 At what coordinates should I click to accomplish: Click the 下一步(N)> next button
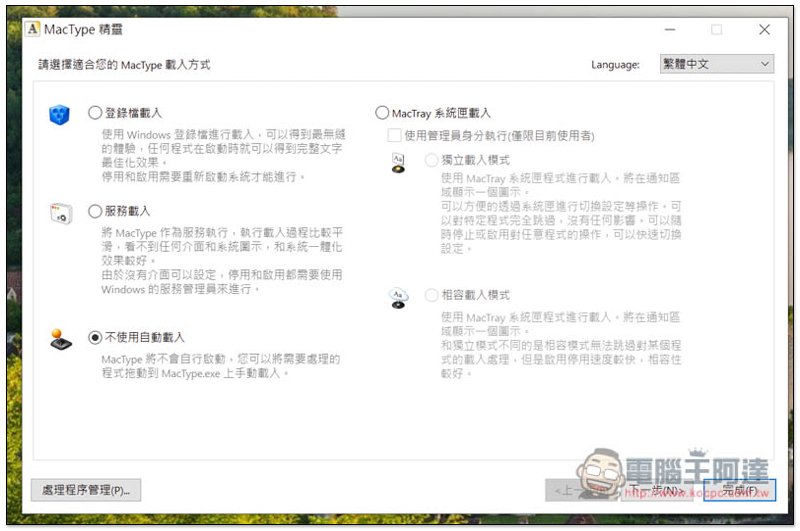pyautogui.click(x=657, y=490)
